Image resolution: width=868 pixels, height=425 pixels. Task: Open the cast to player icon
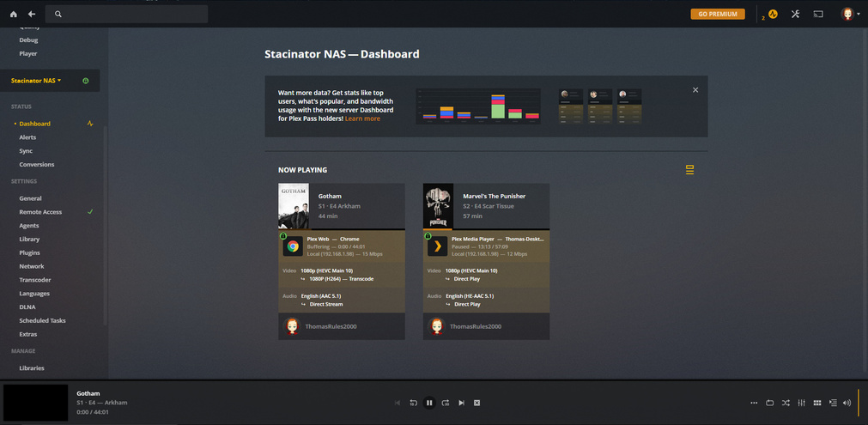(818, 14)
